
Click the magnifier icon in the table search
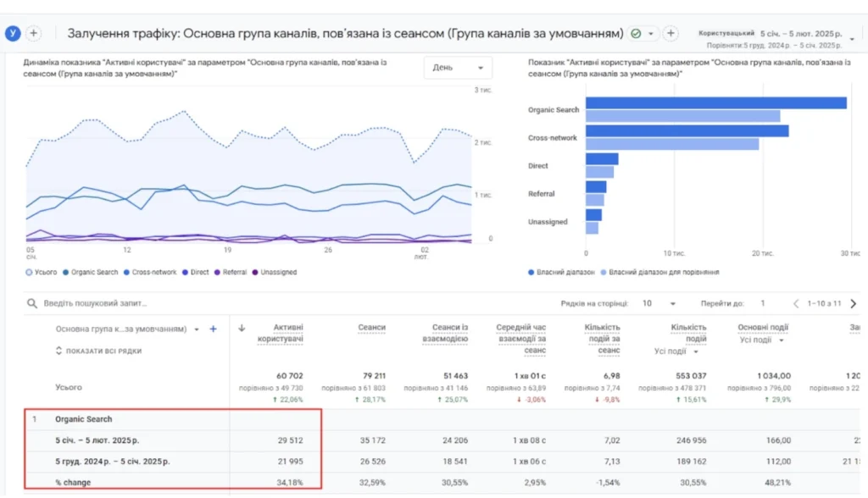pyautogui.click(x=32, y=303)
